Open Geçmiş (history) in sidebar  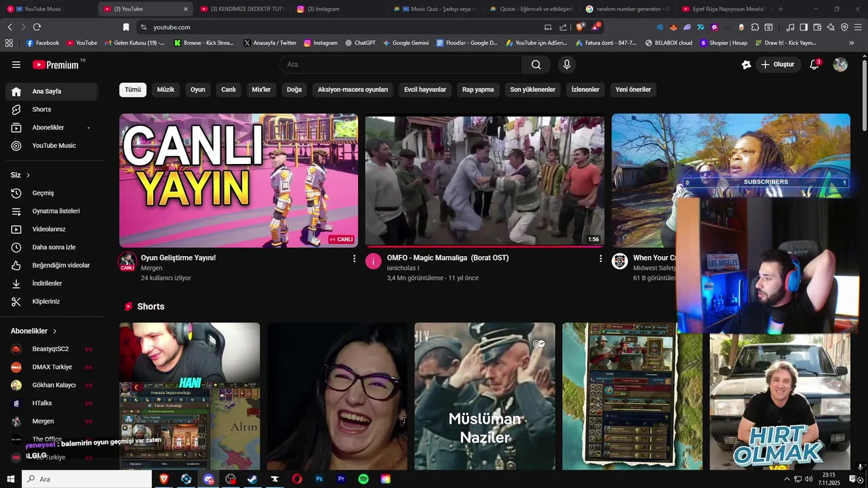coord(52,193)
